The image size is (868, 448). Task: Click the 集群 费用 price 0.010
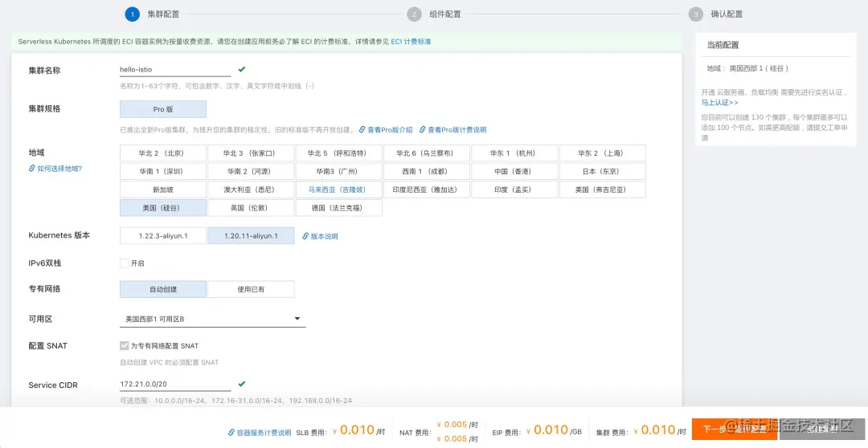click(658, 430)
